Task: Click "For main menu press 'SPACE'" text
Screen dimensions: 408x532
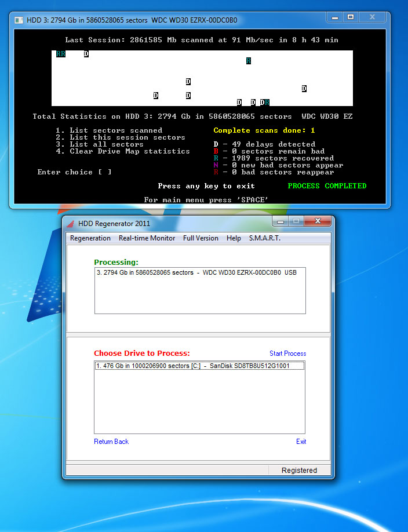Action: pyautogui.click(x=206, y=200)
